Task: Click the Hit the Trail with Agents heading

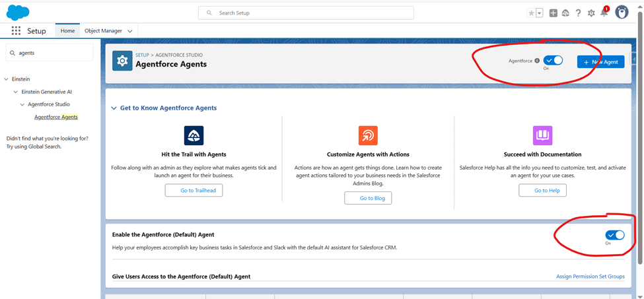Action: (194, 154)
